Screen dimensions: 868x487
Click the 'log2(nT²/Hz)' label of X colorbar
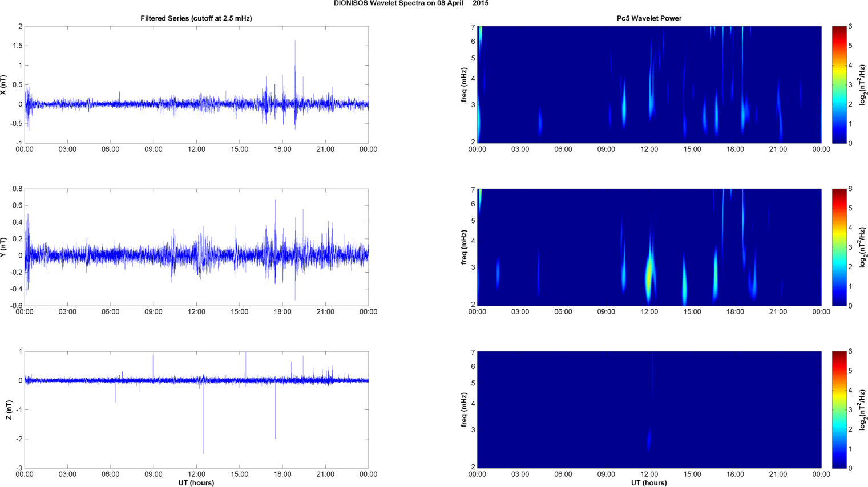click(x=862, y=84)
